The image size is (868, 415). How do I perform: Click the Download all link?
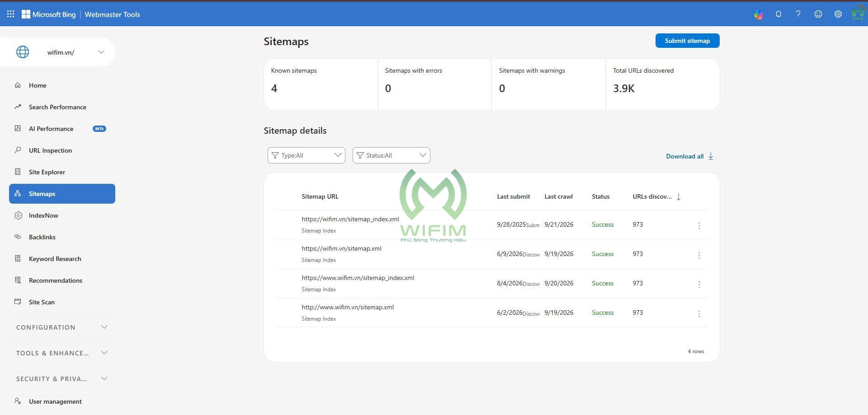point(689,156)
